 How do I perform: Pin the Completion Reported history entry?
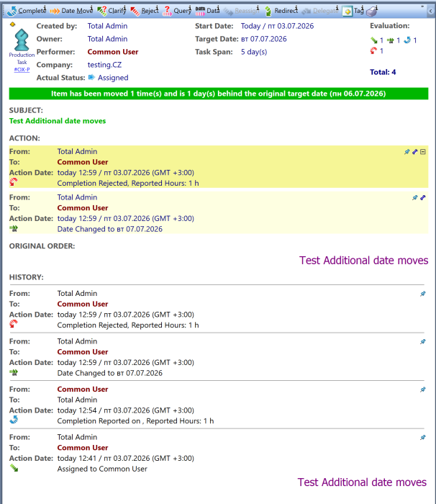[x=423, y=390]
